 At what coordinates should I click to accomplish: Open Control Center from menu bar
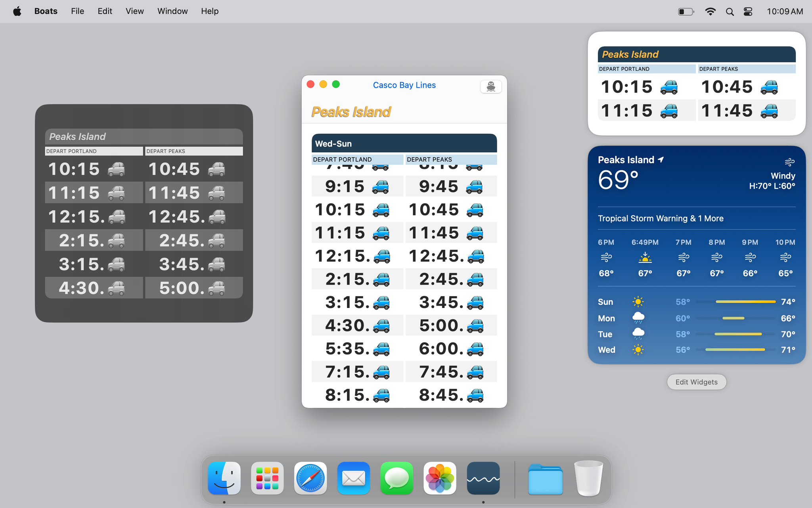click(x=748, y=12)
